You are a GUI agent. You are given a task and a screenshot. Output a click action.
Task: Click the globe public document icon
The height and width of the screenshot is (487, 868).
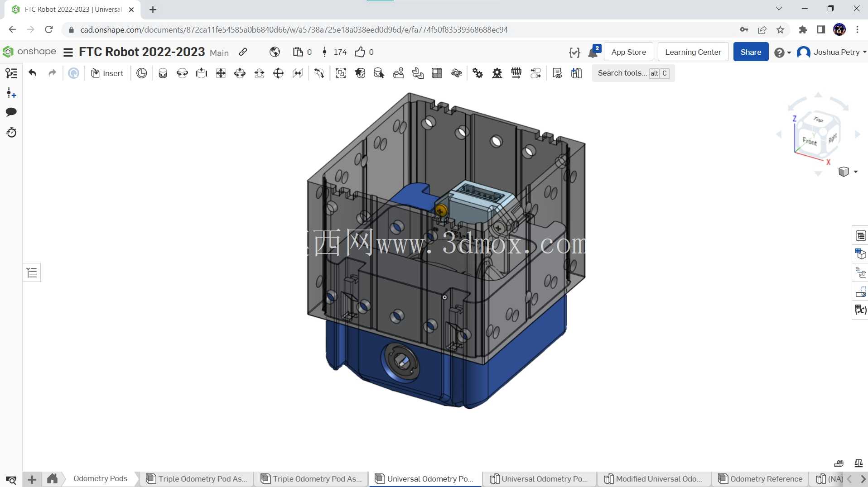[x=275, y=52]
